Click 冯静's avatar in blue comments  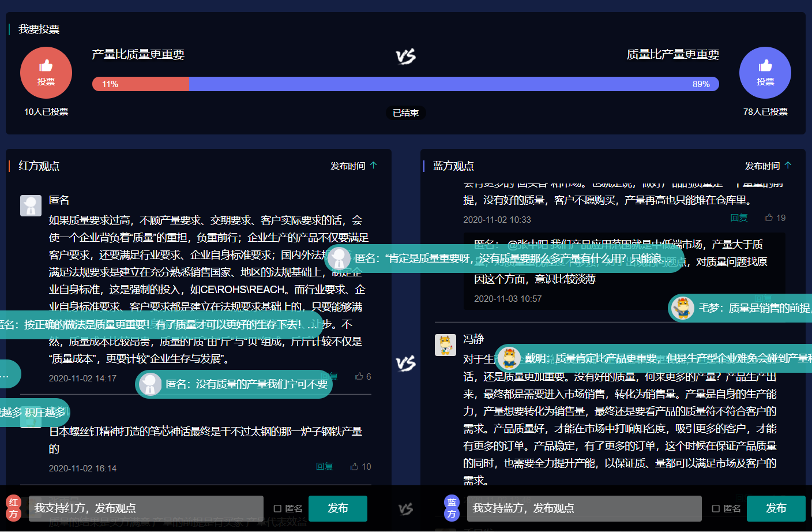(445, 345)
